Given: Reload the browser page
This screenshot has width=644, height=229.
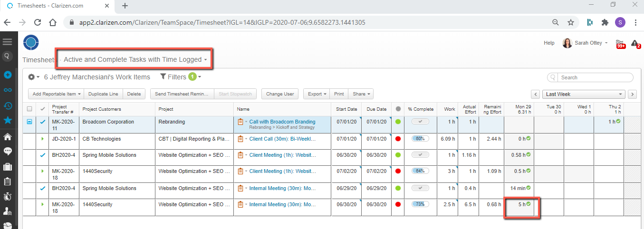Looking at the screenshot, I should [38, 22].
